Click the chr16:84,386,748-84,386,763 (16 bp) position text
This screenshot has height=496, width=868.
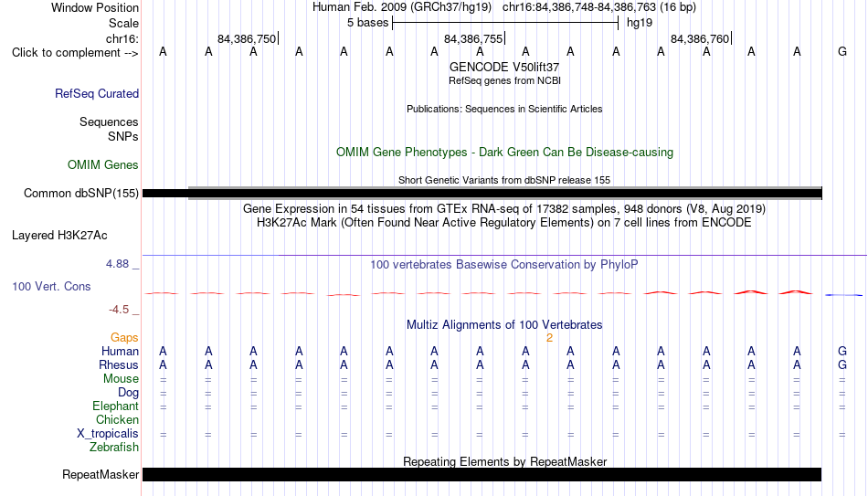[599, 7]
